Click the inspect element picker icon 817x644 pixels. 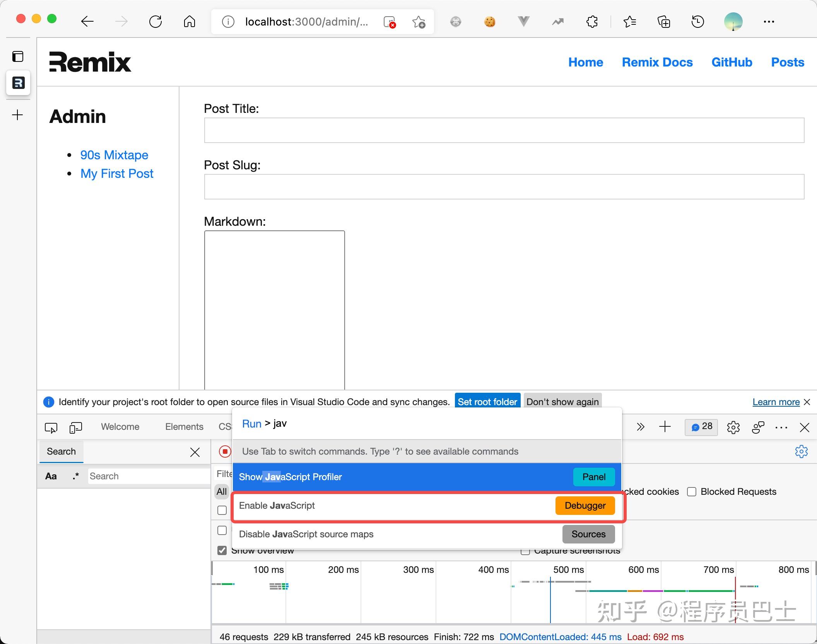[51, 427]
